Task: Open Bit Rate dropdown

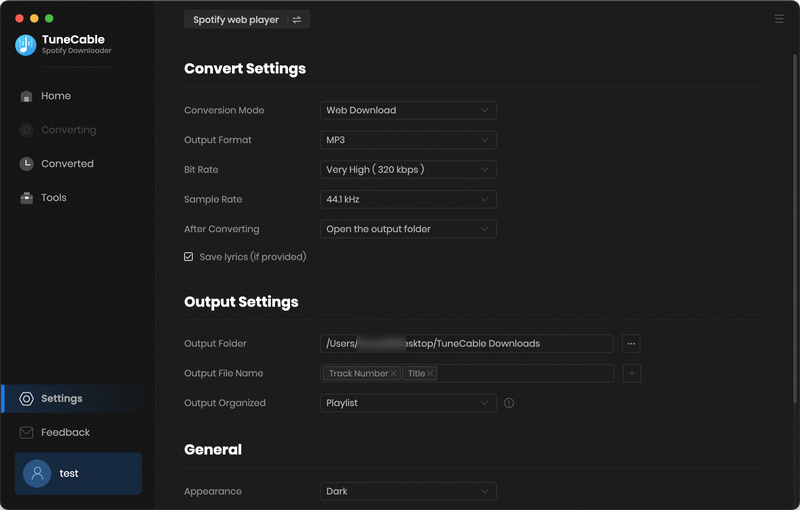Action: pos(408,169)
